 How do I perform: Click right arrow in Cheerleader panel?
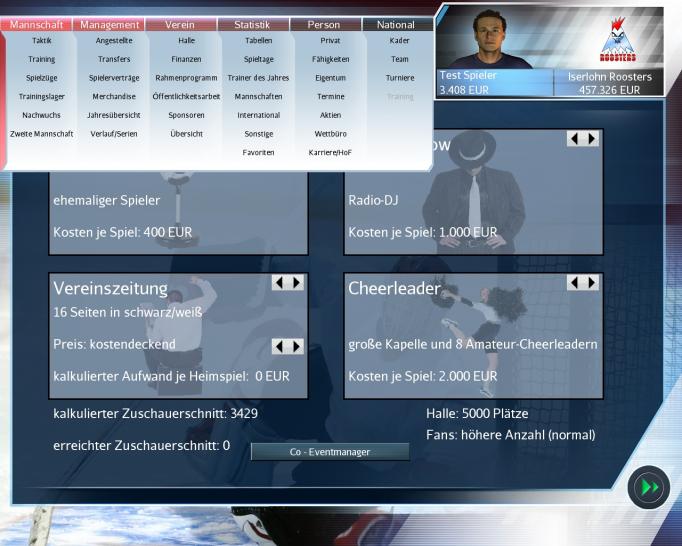(x=591, y=283)
